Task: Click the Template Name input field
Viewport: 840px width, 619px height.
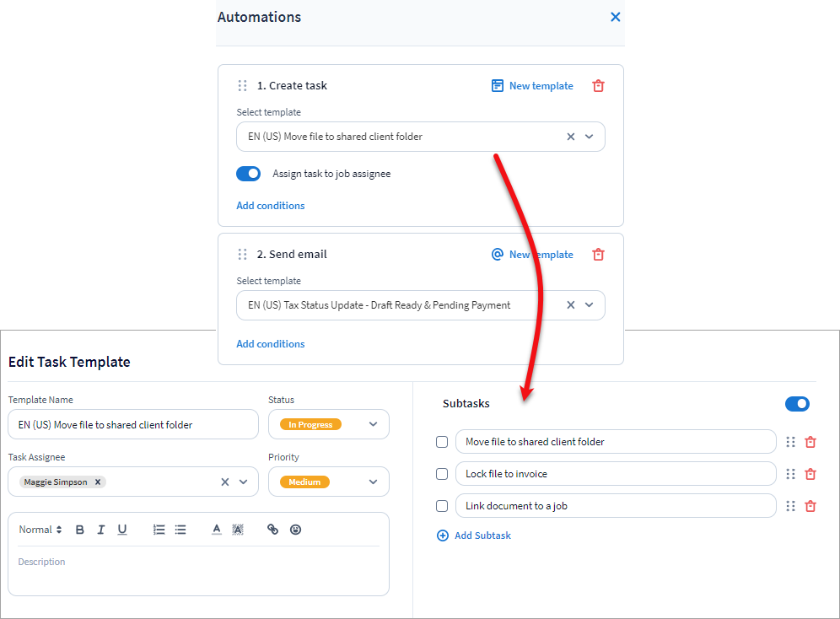Action: 133,425
